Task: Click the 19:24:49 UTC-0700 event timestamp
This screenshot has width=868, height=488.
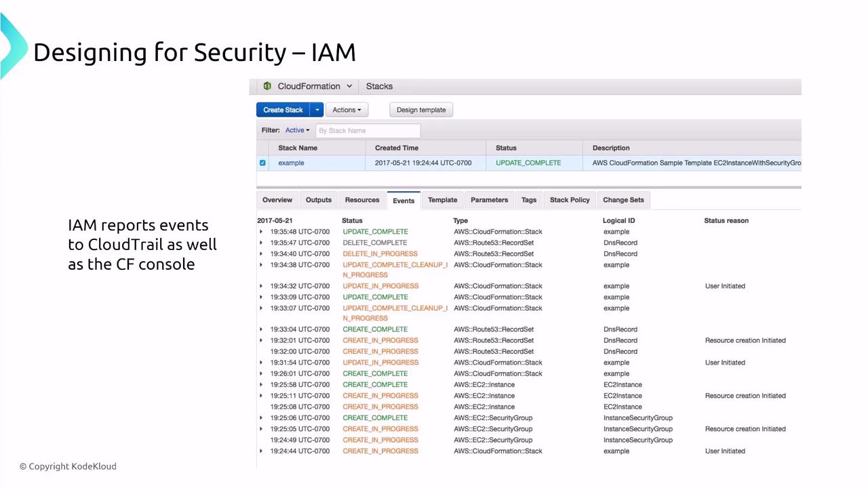Action: (300, 440)
